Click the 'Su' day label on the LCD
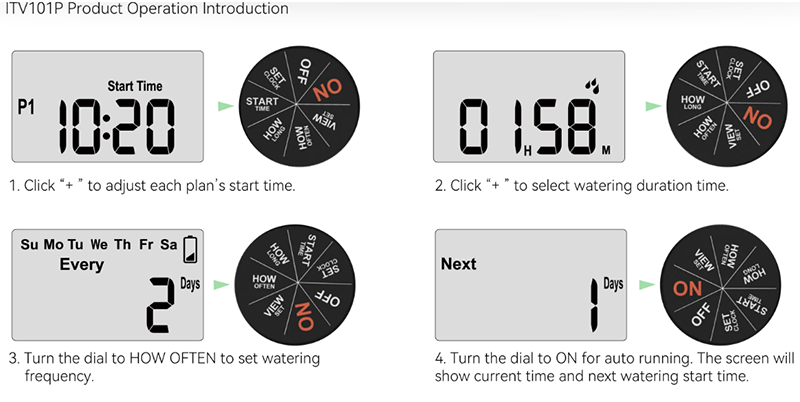Image resolution: width=800 pixels, height=402 pixels. pos(29,245)
